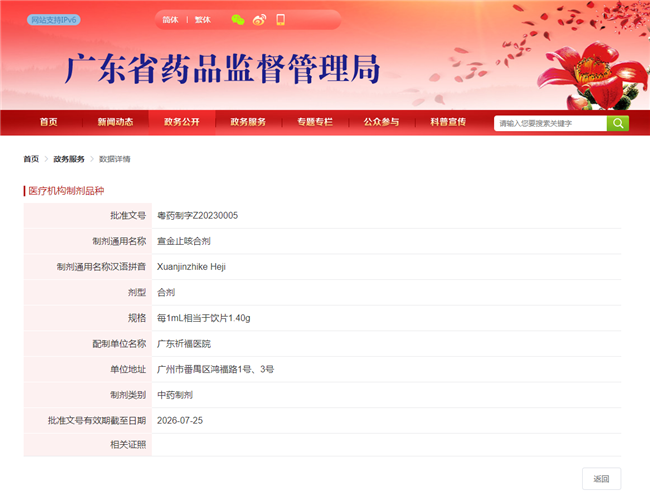The image size is (650, 503).
Task: Click the 广东省药品监督管理局 site title
Action: click(x=222, y=69)
